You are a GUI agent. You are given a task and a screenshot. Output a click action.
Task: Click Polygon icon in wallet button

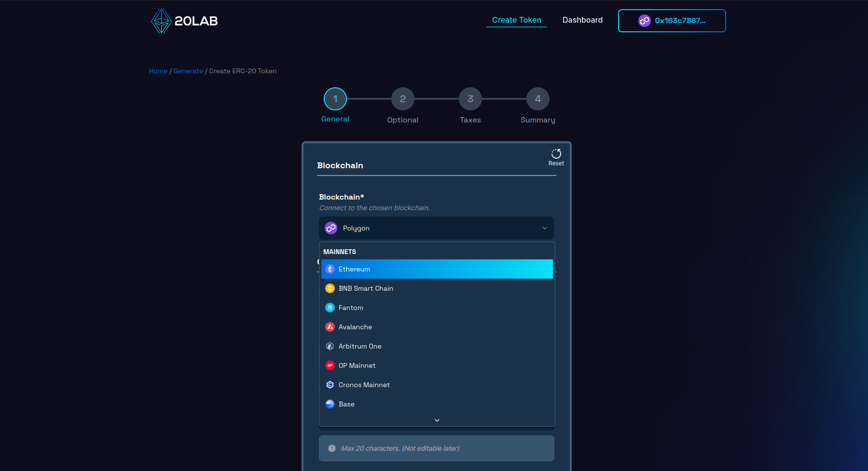644,21
